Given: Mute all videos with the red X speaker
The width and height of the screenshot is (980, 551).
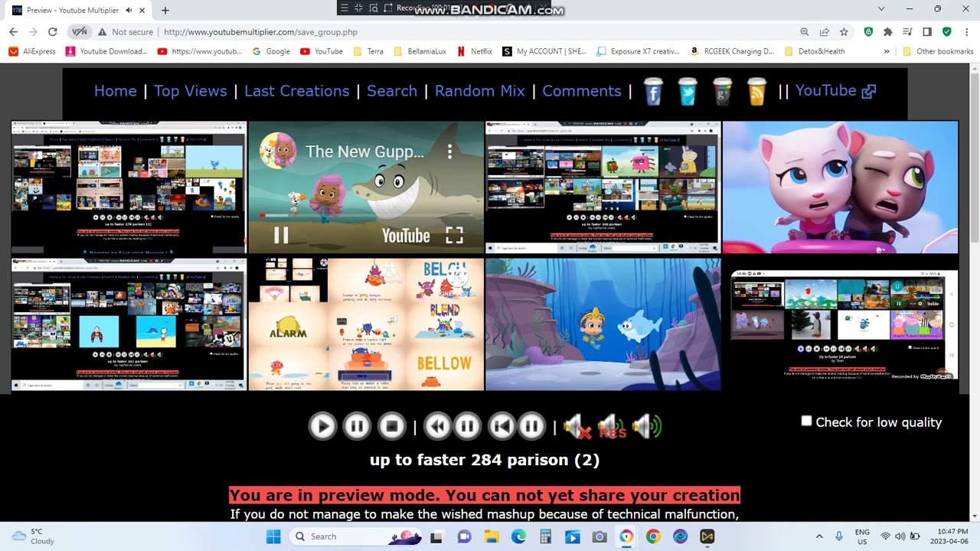Looking at the screenshot, I should [x=577, y=427].
